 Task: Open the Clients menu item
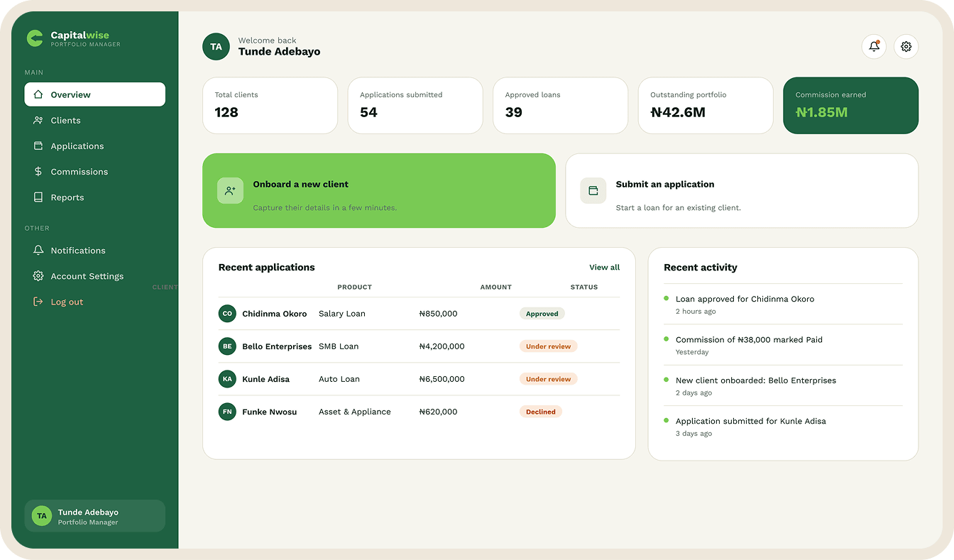pyautogui.click(x=95, y=120)
